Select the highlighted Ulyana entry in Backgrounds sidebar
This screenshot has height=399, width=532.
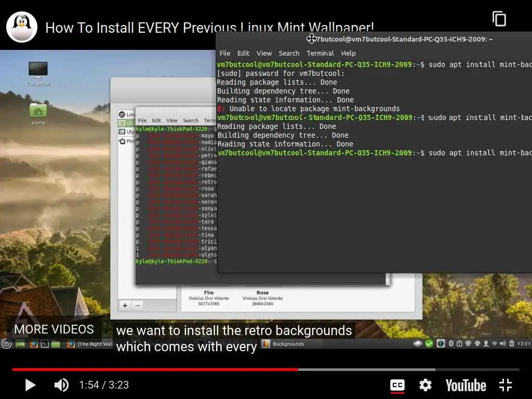127,123
